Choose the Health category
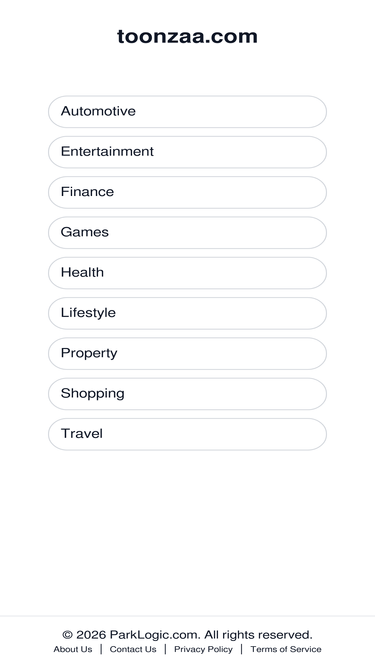Screen dimensions: 375x667 click(187, 273)
